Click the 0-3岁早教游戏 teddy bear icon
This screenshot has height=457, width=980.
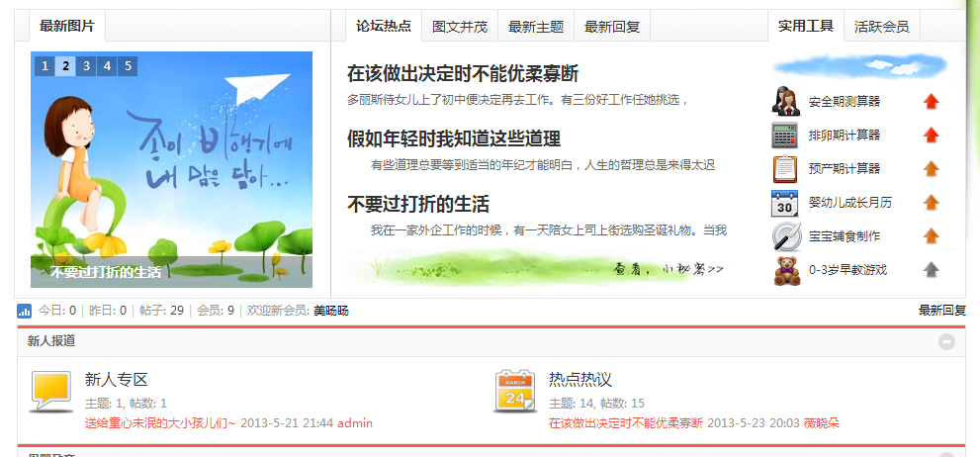(x=787, y=270)
